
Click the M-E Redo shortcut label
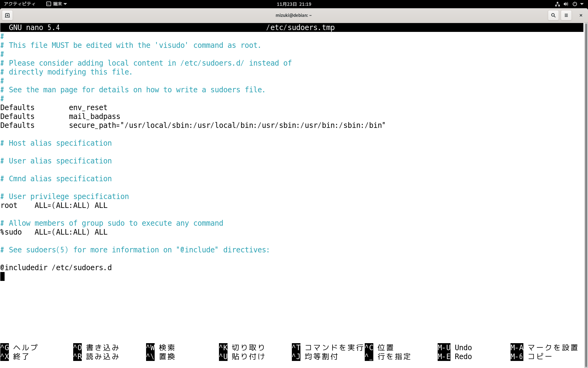click(455, 356)
